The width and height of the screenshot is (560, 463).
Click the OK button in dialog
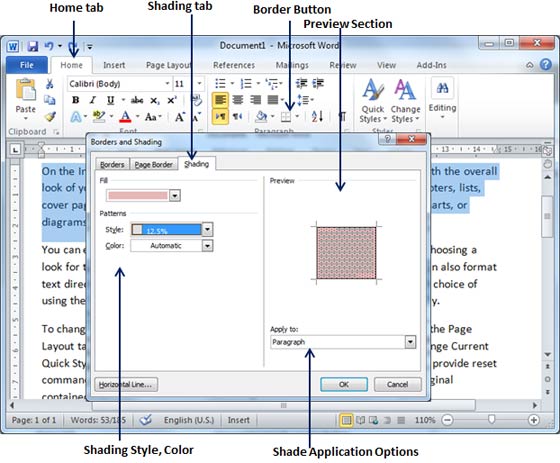tap(344, 384)
